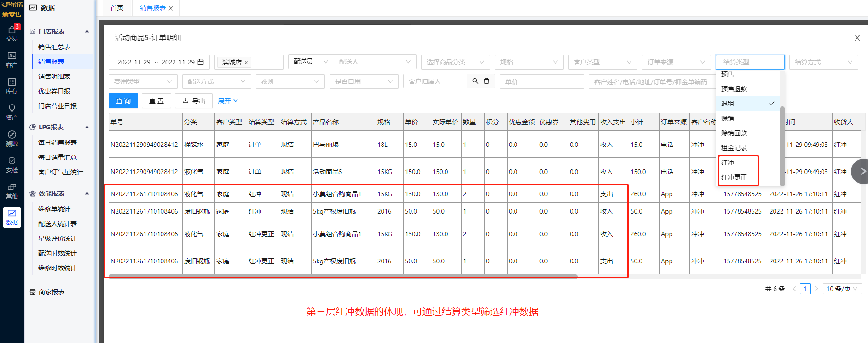Expand more filters with 展开
868x343 pixels.
tap(228, 101)
